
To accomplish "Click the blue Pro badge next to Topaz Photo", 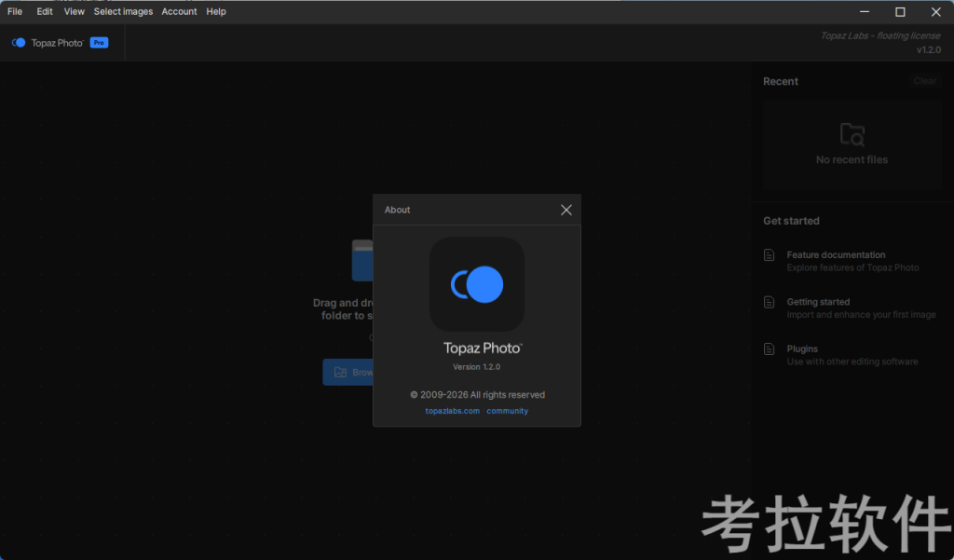I will pos(98,42).
